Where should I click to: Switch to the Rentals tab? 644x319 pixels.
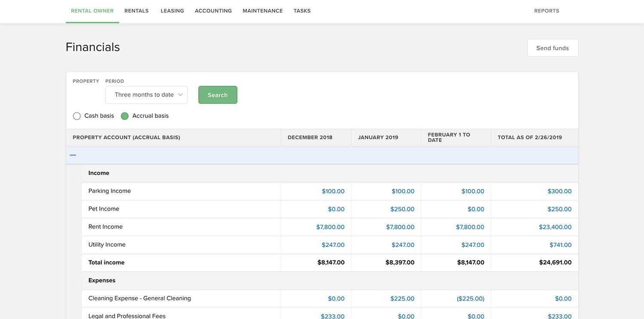(x=137, y=10)
